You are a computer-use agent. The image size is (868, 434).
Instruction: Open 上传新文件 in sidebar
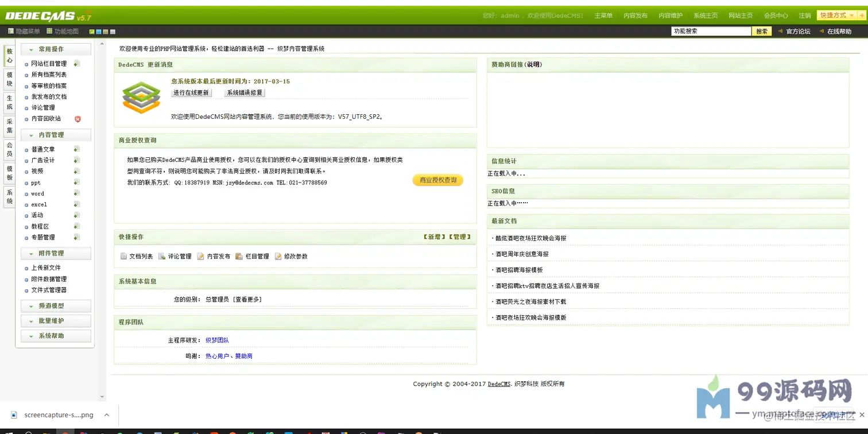(46, 268)
